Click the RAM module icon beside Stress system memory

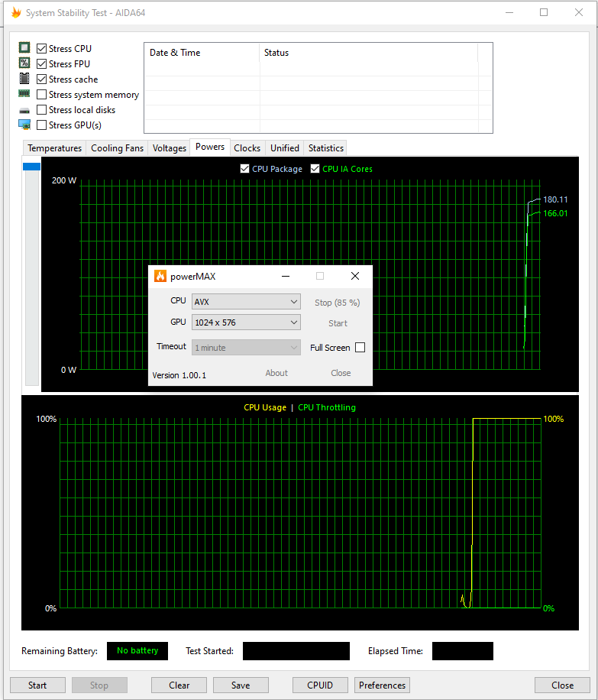tap(24, 94)
